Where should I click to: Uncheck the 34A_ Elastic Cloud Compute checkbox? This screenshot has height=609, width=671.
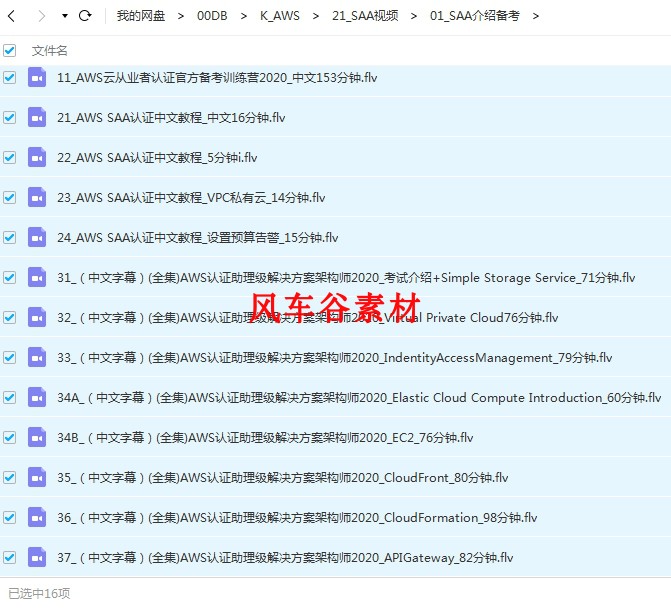9,398
